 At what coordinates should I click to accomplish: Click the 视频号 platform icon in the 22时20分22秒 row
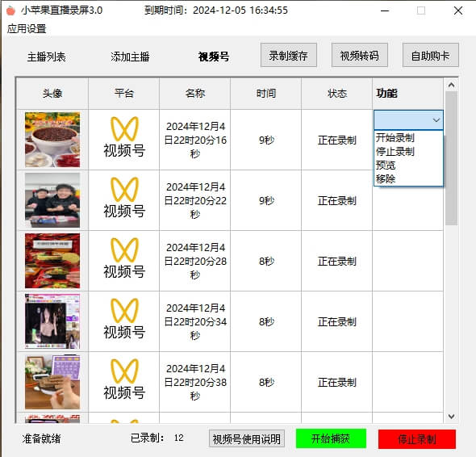click(124, 198)
